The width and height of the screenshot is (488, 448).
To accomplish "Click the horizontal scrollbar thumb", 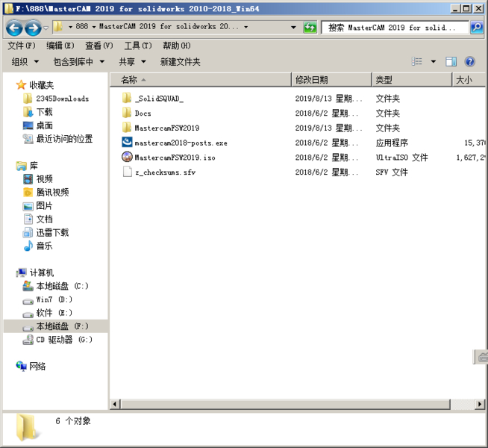I will pos(285,404).
